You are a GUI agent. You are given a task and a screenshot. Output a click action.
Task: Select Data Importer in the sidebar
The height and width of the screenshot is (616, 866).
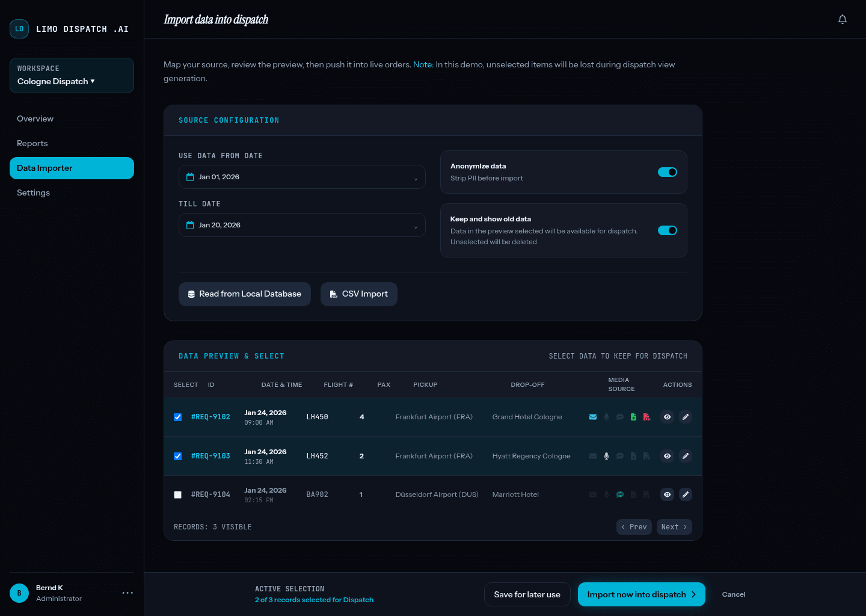click(72, 168)
